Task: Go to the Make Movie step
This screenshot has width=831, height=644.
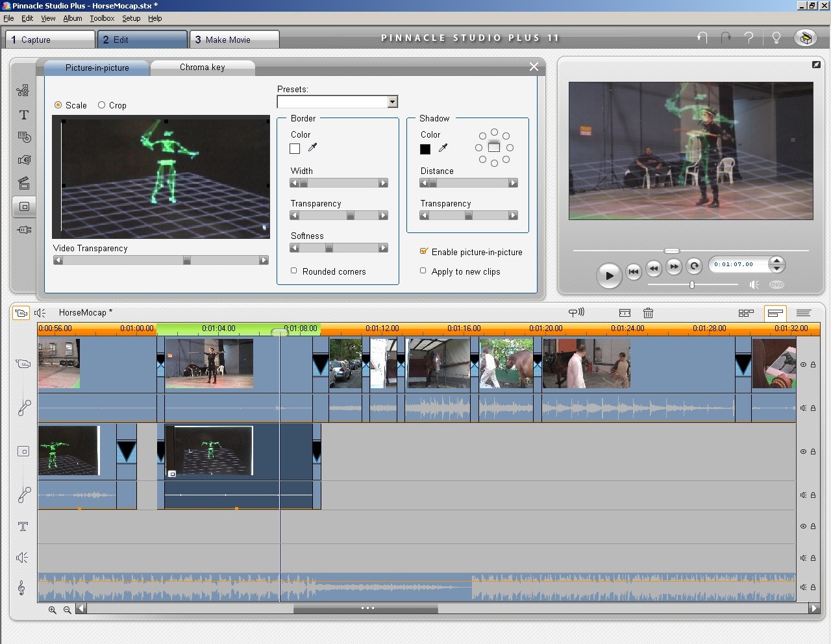Action: point(234,40)
